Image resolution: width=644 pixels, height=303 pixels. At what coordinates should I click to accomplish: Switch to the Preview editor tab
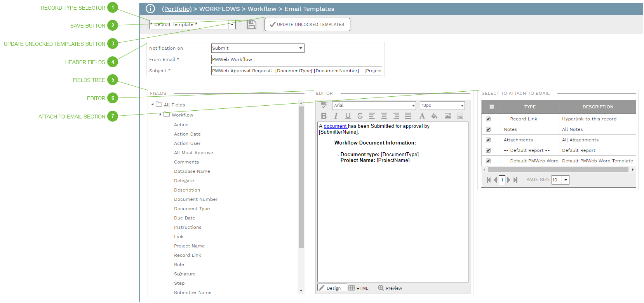point(390,288)
